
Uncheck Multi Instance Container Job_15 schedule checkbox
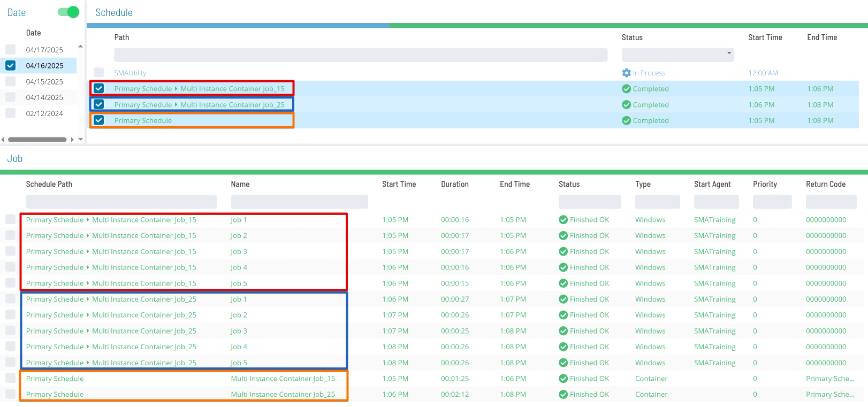click(x=99, y=88)
